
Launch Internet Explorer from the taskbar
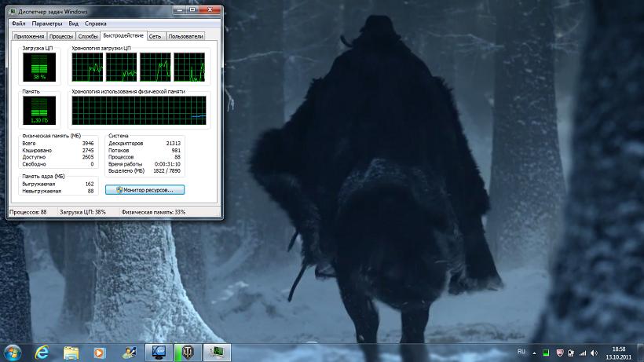[41, 351]
